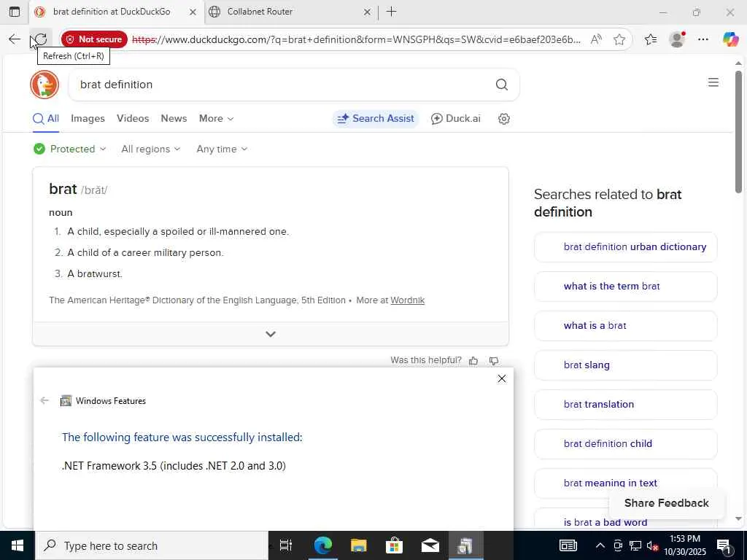This screenshot has width=747, height=560.
Task: Select the brat definition at DuckDuckGo tab
Action: click(116, 12)
